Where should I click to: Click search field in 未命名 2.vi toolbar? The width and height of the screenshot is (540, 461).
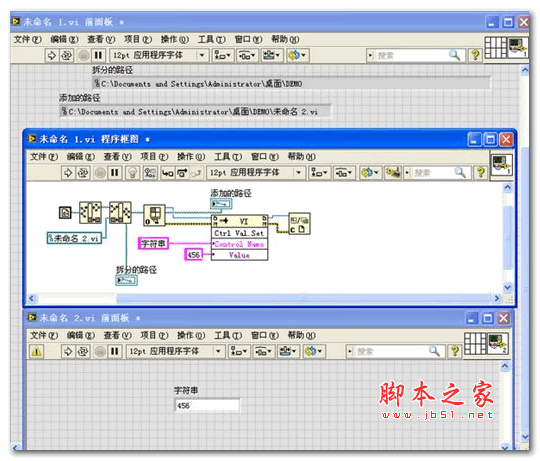point(395,352)
